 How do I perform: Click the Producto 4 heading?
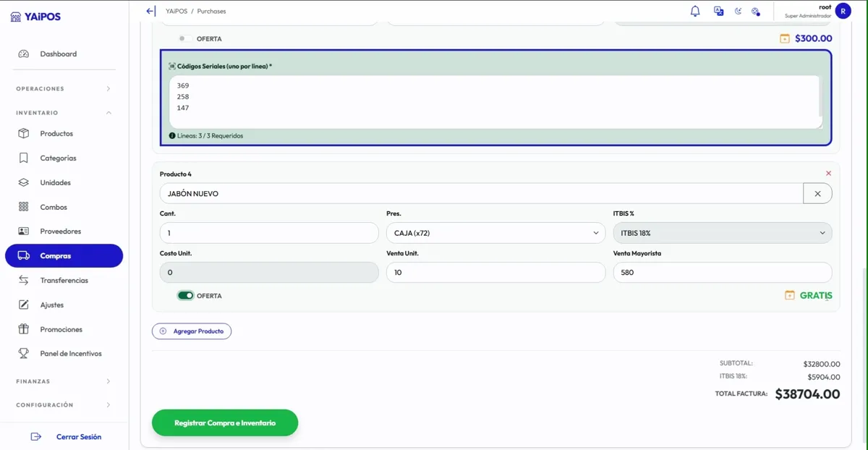pyautogui.click(x=176, y=174)
